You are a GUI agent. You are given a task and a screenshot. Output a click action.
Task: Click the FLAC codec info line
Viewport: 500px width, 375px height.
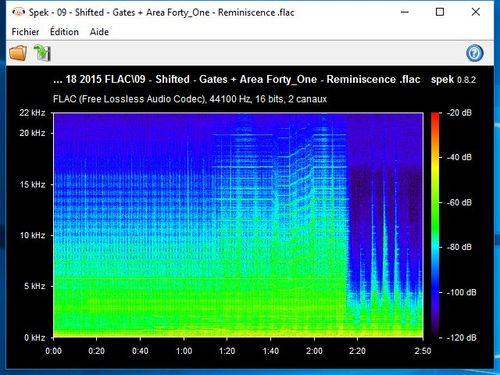pyautogui.click(x=190, y=99)
